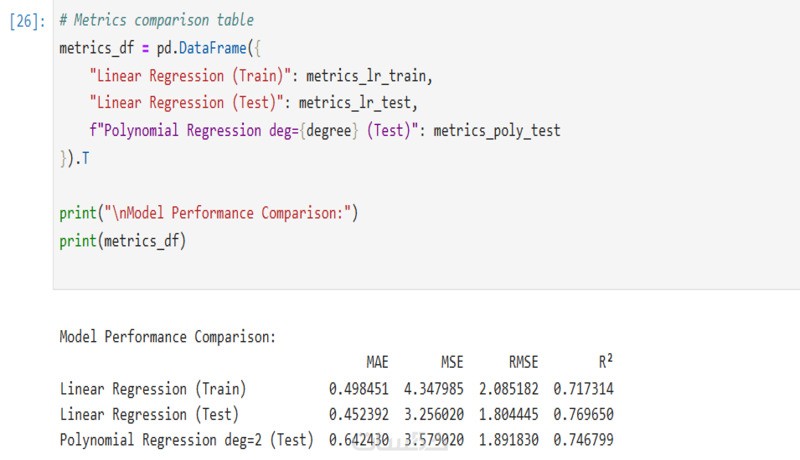
Task: Click metrics_poly_test variable in code
Action: click(x=497, y=131)
